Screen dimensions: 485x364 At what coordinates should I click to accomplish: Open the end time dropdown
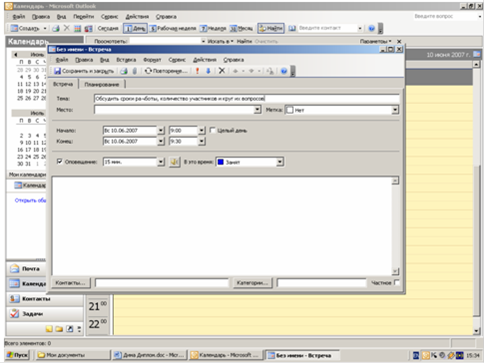click(202, 142)
